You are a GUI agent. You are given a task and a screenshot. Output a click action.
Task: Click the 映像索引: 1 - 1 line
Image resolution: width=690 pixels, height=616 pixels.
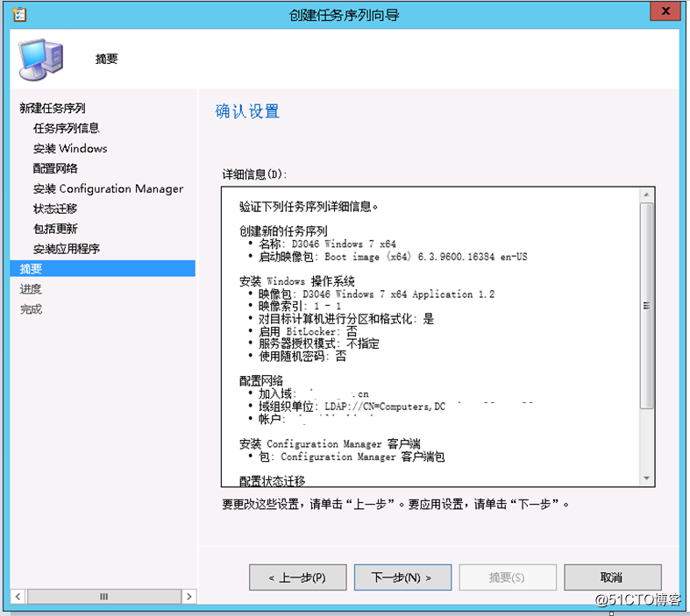click(300, 306)
